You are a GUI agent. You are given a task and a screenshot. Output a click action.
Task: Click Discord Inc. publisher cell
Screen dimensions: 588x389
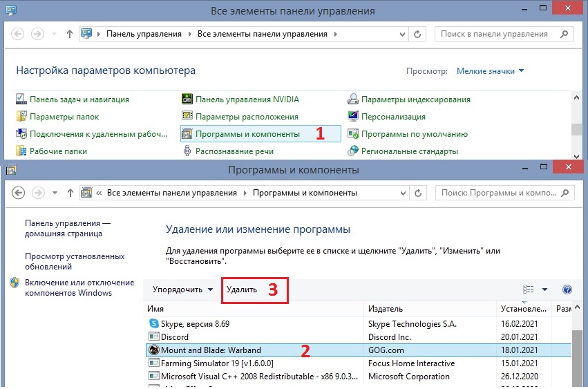390,337
